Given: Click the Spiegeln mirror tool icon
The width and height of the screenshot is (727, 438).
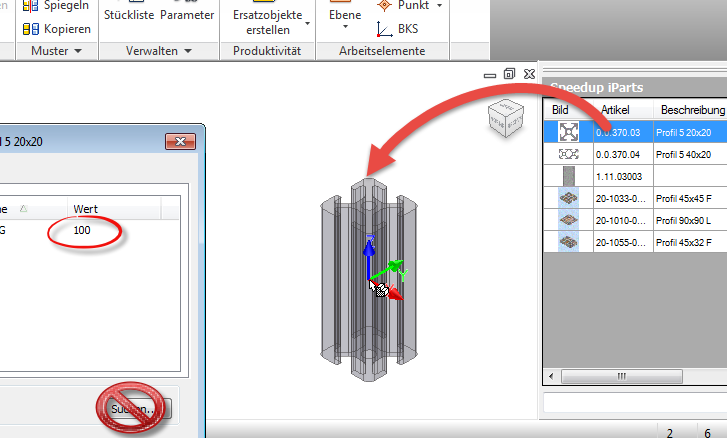Looking at the screenshot, I should 30,6.
